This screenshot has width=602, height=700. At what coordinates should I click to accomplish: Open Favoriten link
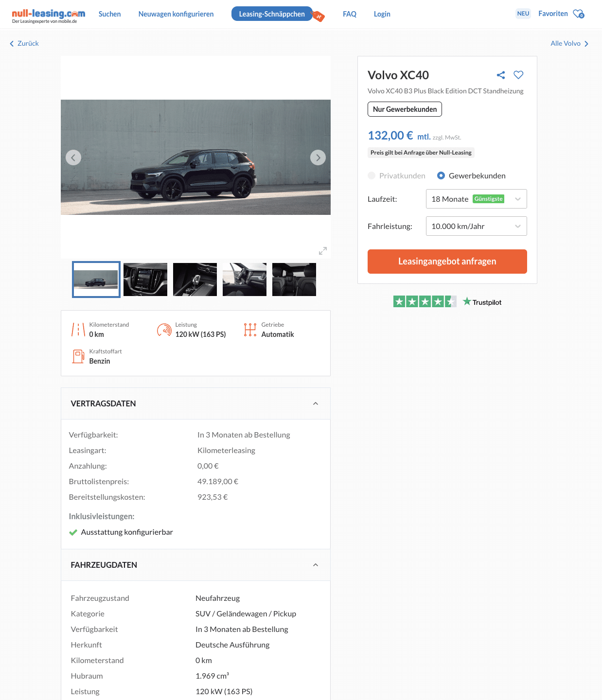[553, 14]
